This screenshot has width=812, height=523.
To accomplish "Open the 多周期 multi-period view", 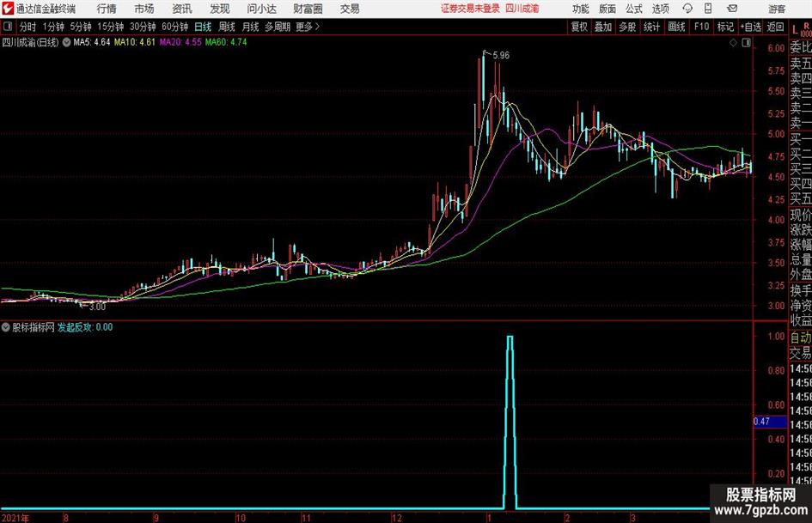I will click(278, 27).
